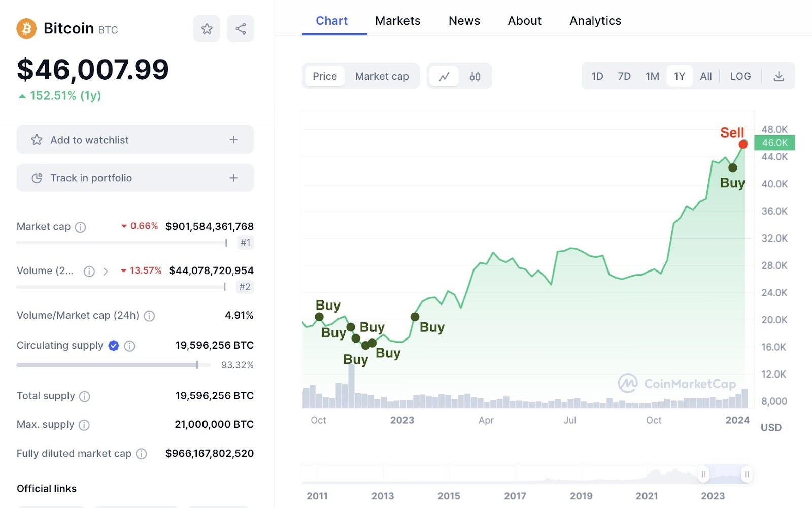
Task: Open the Markets tab
Action: tap(397, 21)
